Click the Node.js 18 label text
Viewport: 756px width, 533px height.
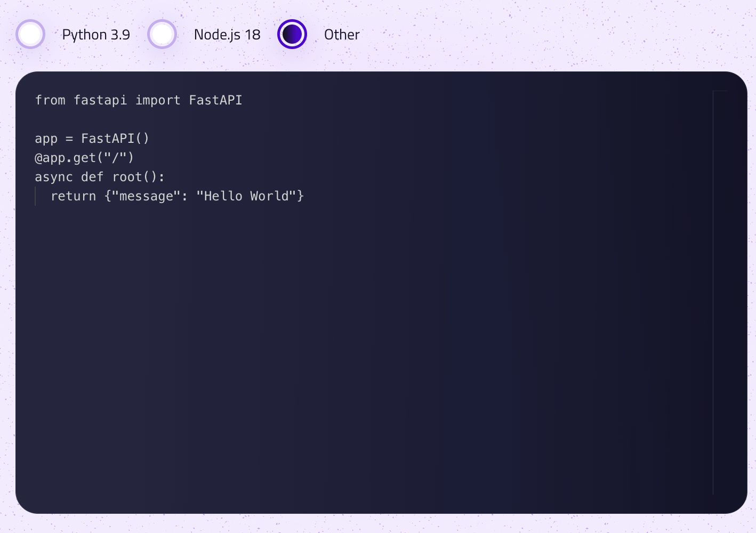point(227,34)
